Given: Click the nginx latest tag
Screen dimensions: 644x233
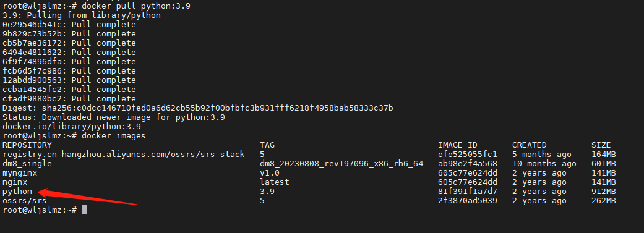Looking at the screenshot, I should tap(274, 182).
